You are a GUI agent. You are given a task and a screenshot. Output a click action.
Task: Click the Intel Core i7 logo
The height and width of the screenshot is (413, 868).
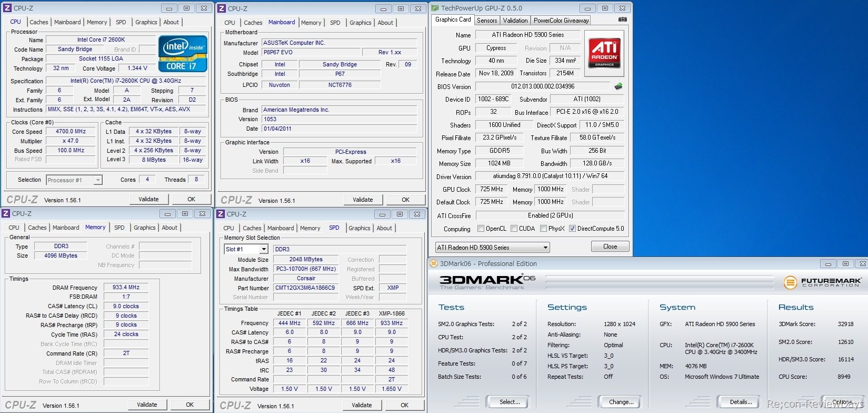click(x=182, y=54)
